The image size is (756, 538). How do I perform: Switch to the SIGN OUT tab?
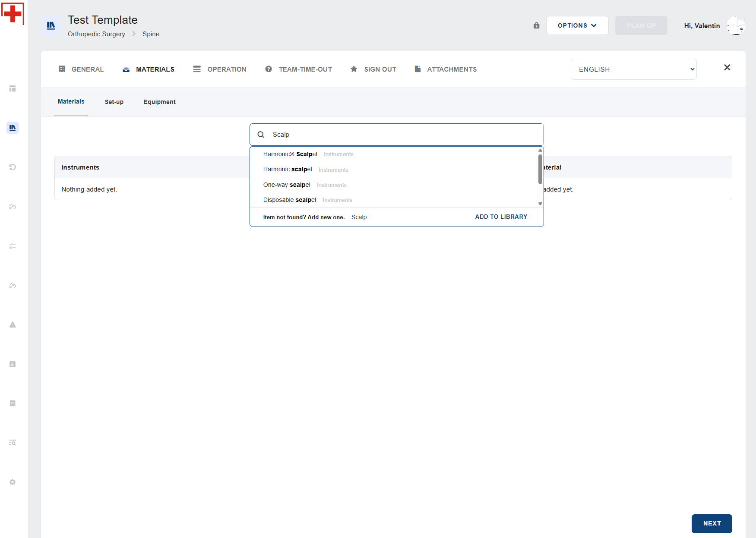click(373, 69)
